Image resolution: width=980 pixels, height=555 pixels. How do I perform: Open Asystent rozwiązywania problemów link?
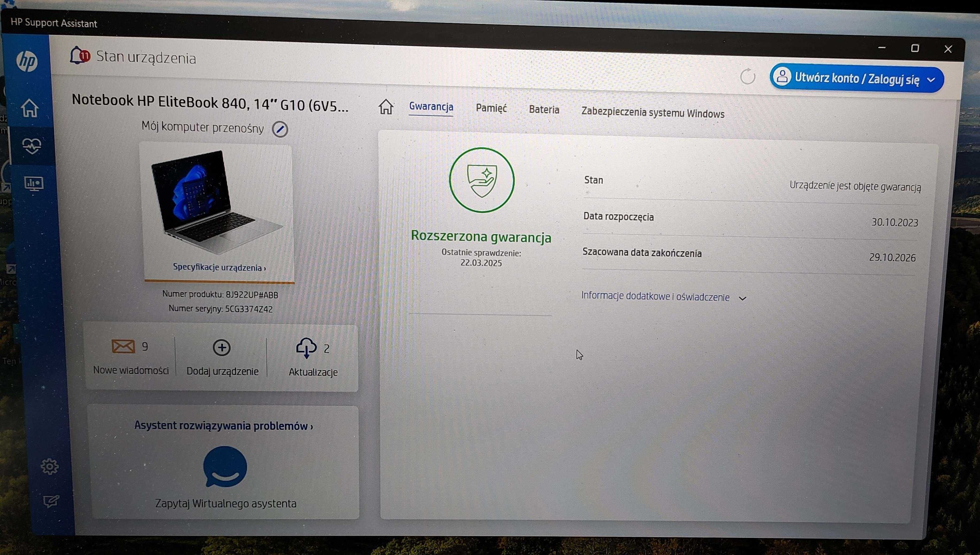pyautogui.click(x=224, y=426)
